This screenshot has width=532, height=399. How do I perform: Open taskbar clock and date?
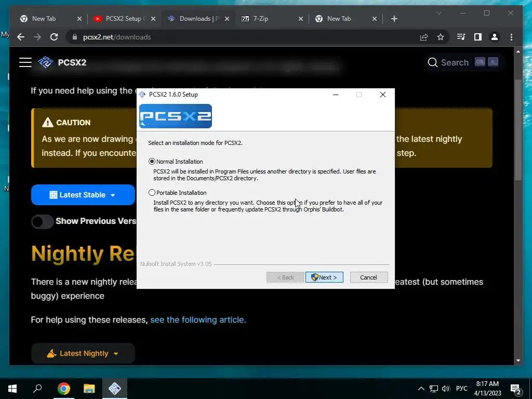coord(487,389)
